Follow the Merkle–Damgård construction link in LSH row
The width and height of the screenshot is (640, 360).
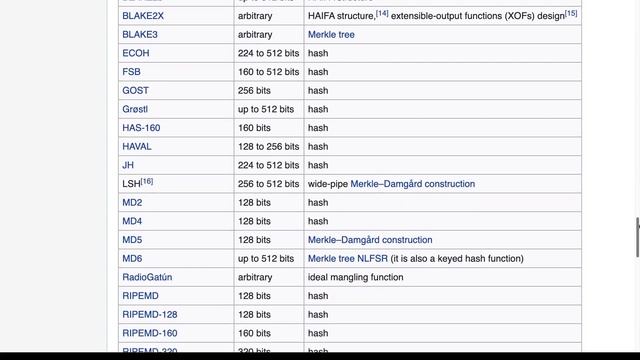413,184
